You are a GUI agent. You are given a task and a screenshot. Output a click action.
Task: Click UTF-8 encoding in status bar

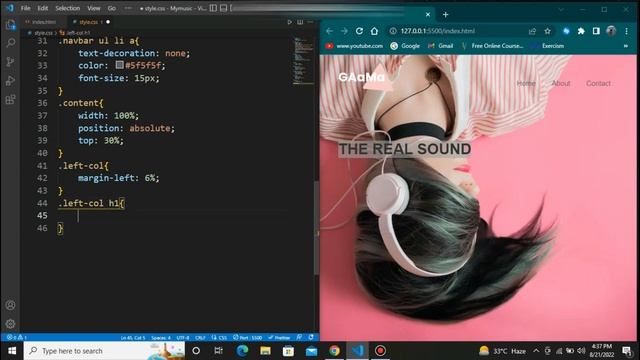coord(183,338)
